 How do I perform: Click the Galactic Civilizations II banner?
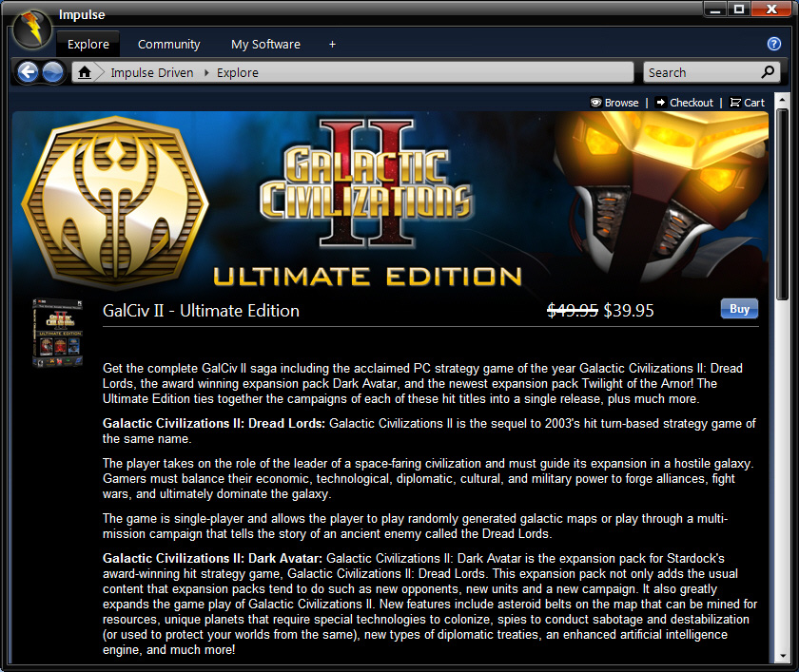(390, 203)
